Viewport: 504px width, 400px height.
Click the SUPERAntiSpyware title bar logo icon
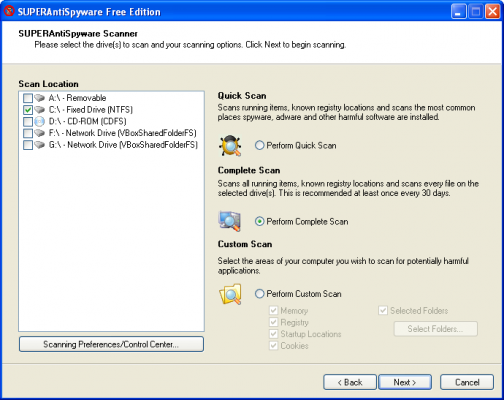[x=9, y=11]
